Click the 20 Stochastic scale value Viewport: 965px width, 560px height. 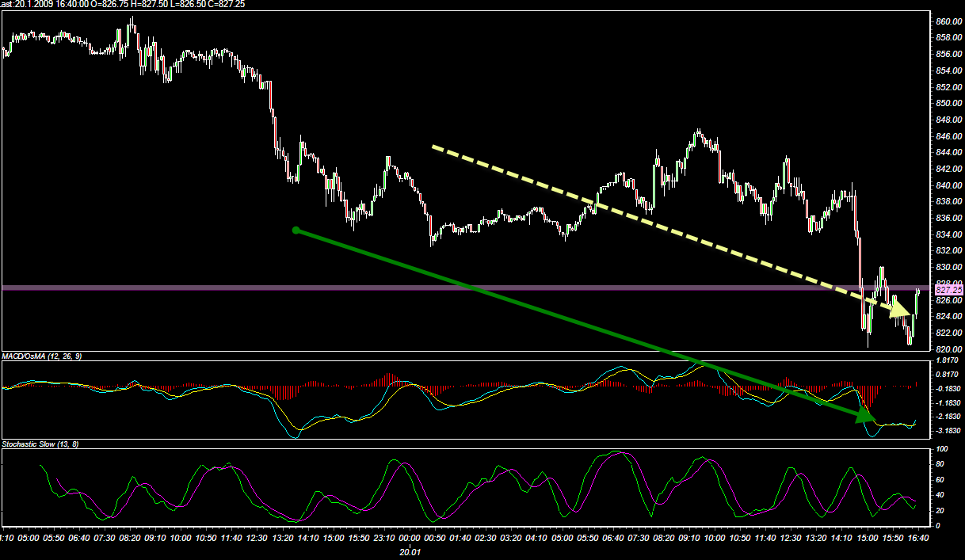[940, 509]
